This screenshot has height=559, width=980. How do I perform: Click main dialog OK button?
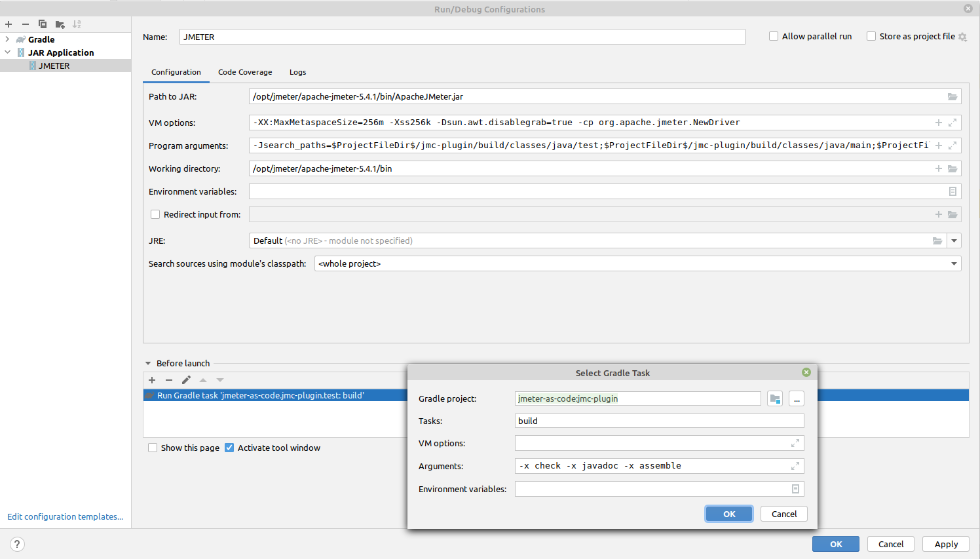pyautogui.click(x=836, y=544)
